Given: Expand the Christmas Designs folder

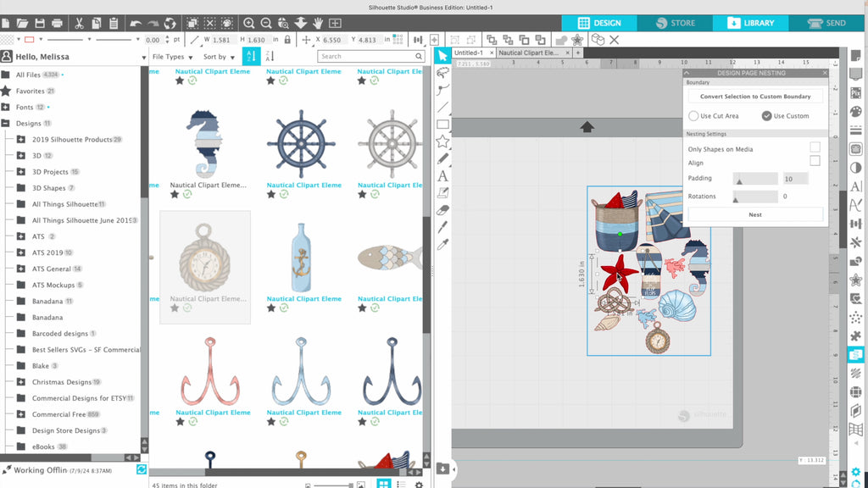Looking at the screenshot, I should 20,382.
